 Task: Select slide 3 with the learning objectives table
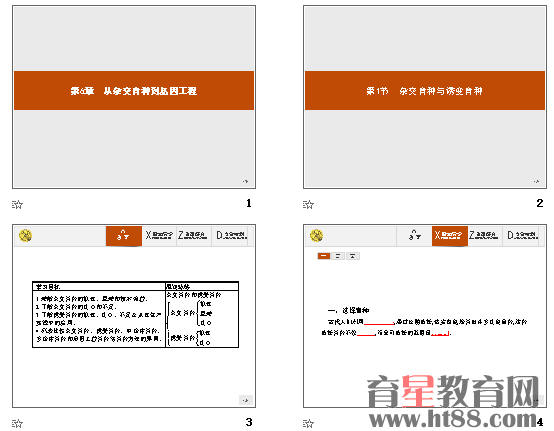click(134, 316)
